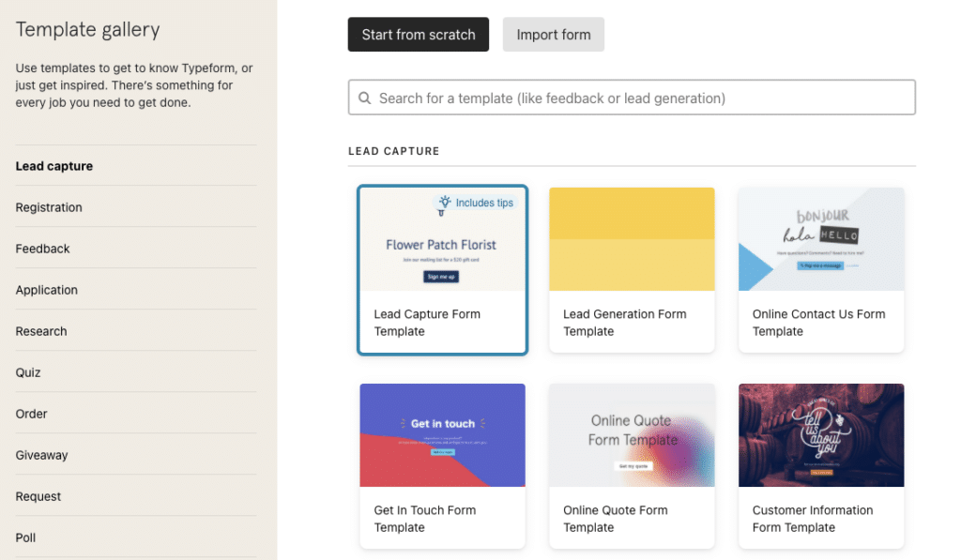Open the Lead Capture Form Template
The image size is (961, 560).
pyautogui.click(x=442, y=270)
